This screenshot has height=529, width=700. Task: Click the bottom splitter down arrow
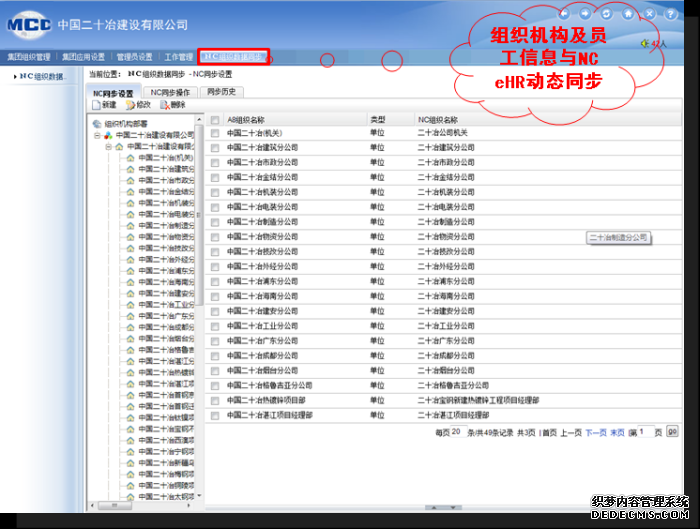(453, 508)
